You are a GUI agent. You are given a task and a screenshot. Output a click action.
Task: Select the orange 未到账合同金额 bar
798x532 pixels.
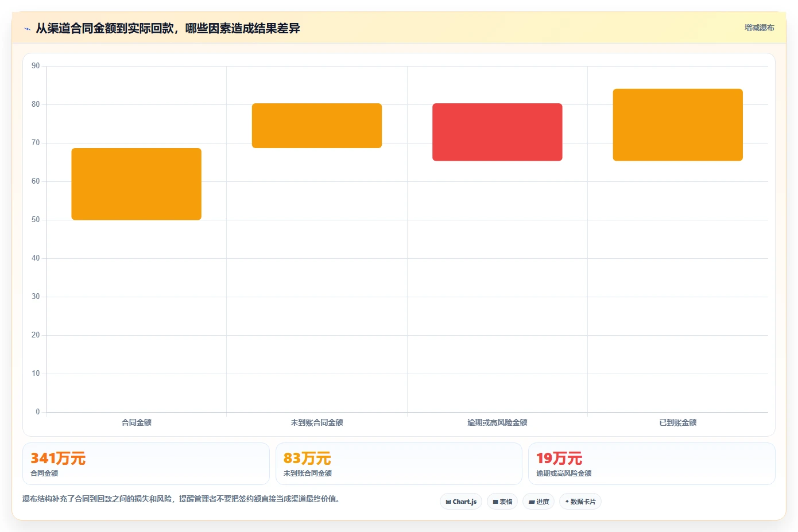coord(317,126)
